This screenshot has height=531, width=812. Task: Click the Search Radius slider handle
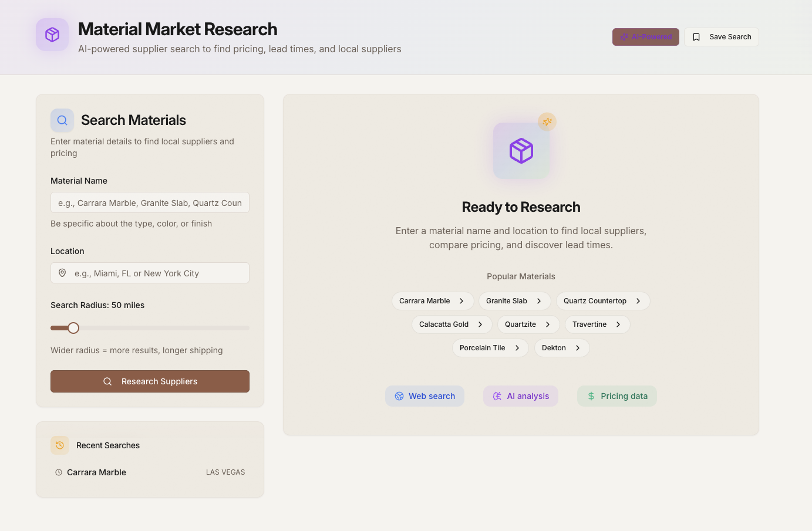click(73, 328)
